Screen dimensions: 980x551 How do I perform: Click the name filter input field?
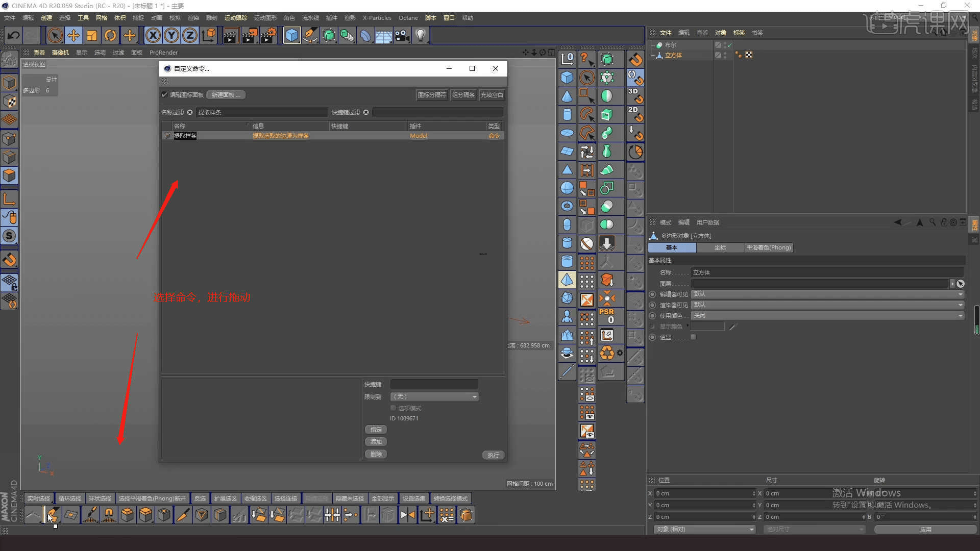pyautogui.click(x=262, y=112)
